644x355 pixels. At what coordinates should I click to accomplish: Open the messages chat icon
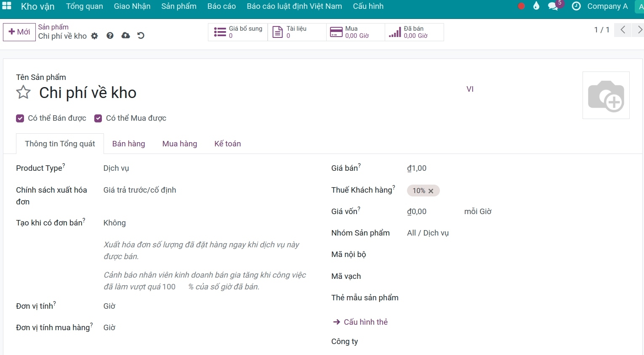click(x=553, y=6)
